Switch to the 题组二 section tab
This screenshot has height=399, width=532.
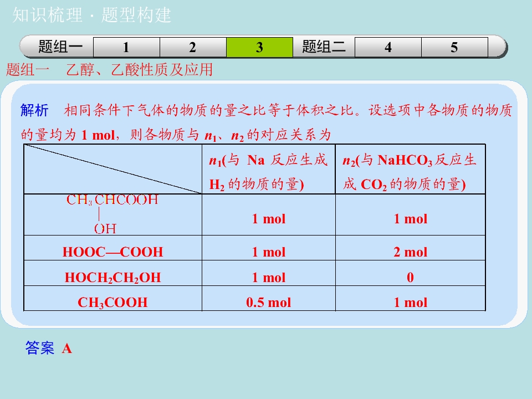[x=324, y=47]
